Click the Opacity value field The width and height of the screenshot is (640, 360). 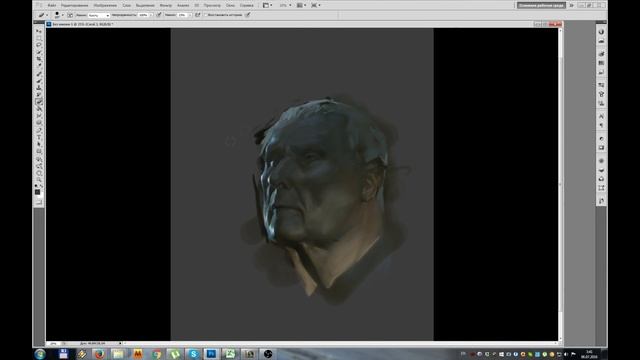coord(143,15)
